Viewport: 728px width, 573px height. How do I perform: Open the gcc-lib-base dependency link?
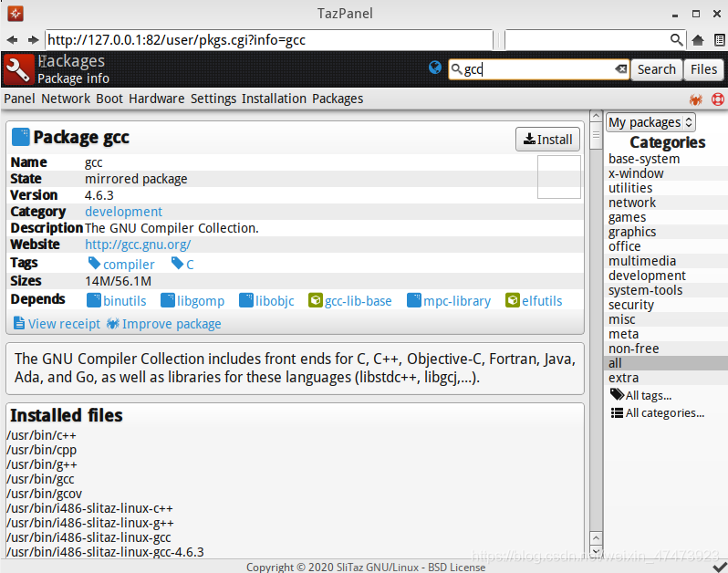point(358,301)
